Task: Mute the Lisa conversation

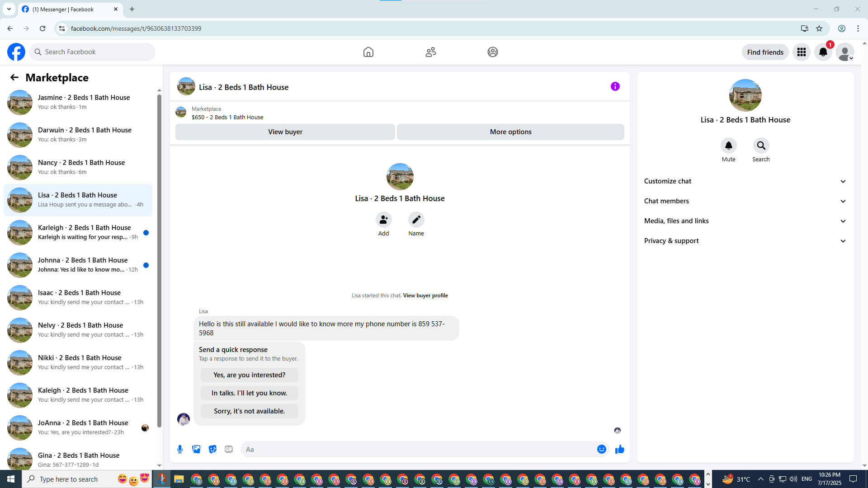Action: tap(728, 145)
